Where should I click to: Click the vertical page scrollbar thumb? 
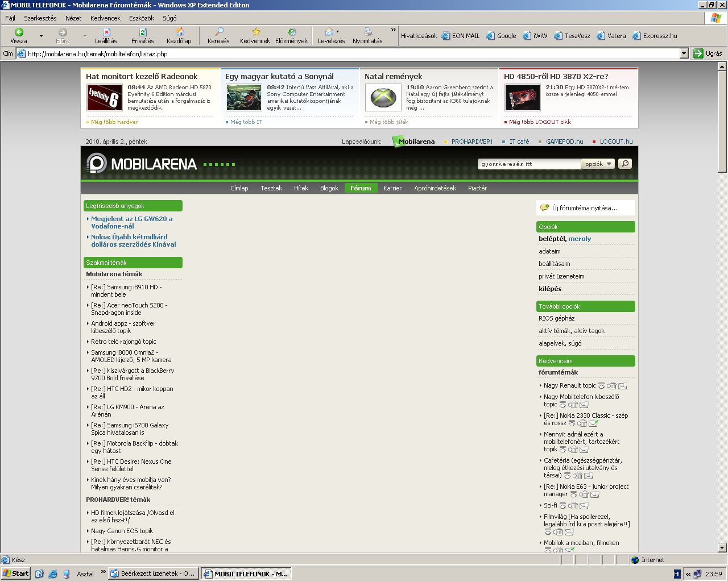point(722,121)
